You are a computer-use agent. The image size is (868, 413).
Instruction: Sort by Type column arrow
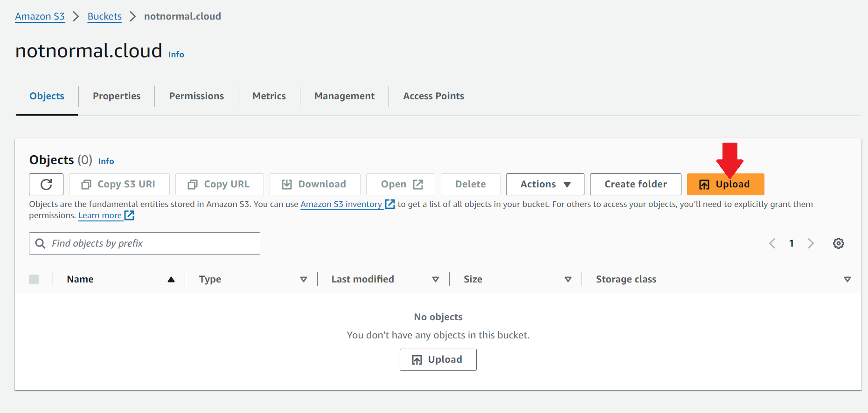(x=304, y=279)
